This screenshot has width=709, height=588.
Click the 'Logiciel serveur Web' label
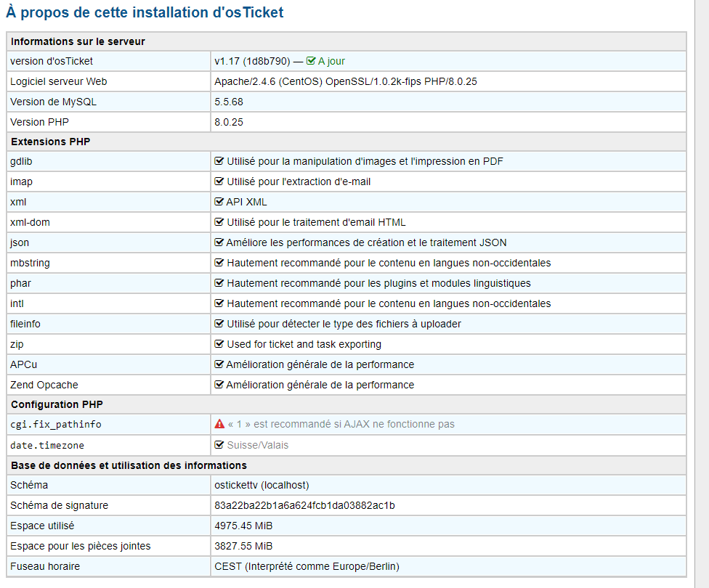pos(59,82)
